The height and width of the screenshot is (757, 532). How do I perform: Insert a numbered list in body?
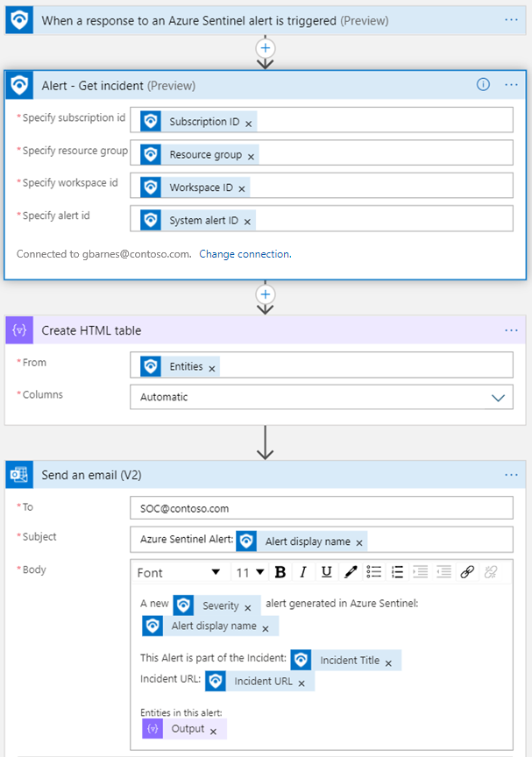(x=397, y=572)
